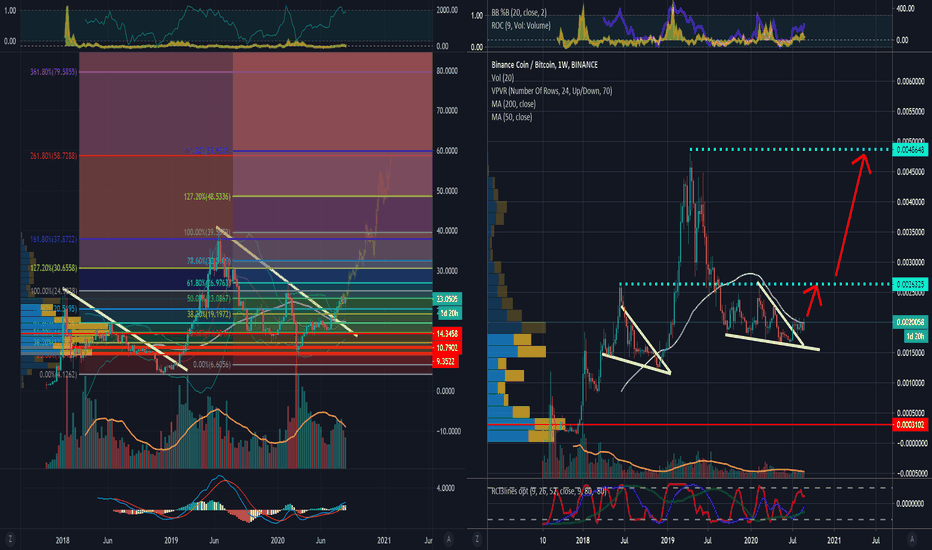Image resolution: width=932 pixels, height=550 pixels.
Task: Select the MA (200, close) indicator label
Action: click(x=514, y=104)
